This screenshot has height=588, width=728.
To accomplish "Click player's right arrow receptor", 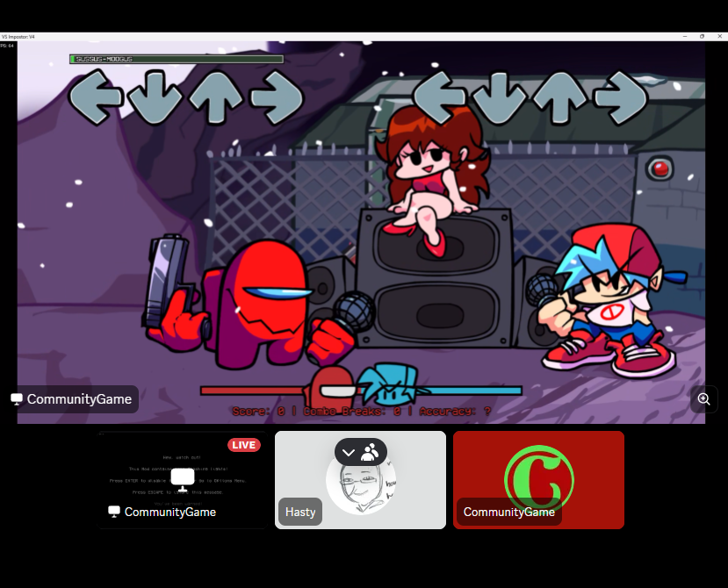I will point(621,97).
